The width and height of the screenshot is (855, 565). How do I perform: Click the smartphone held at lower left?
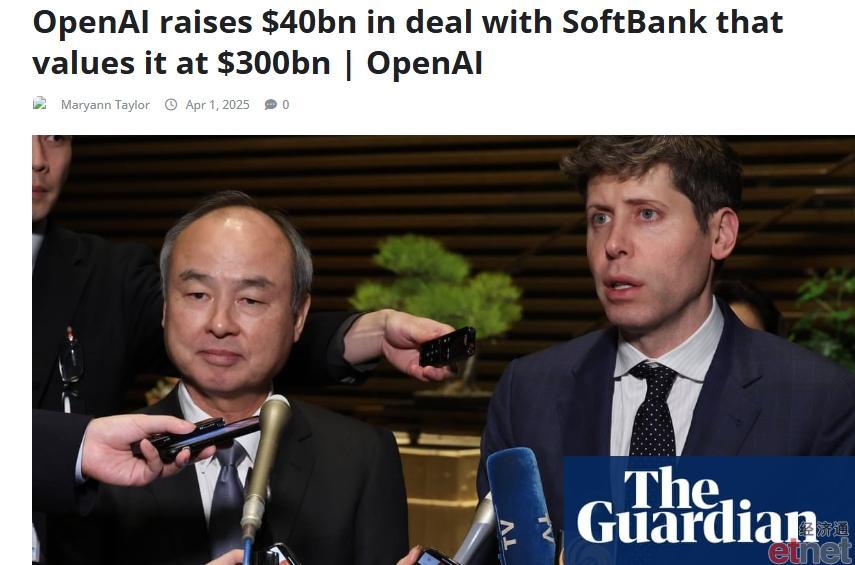tap(196, 435)
